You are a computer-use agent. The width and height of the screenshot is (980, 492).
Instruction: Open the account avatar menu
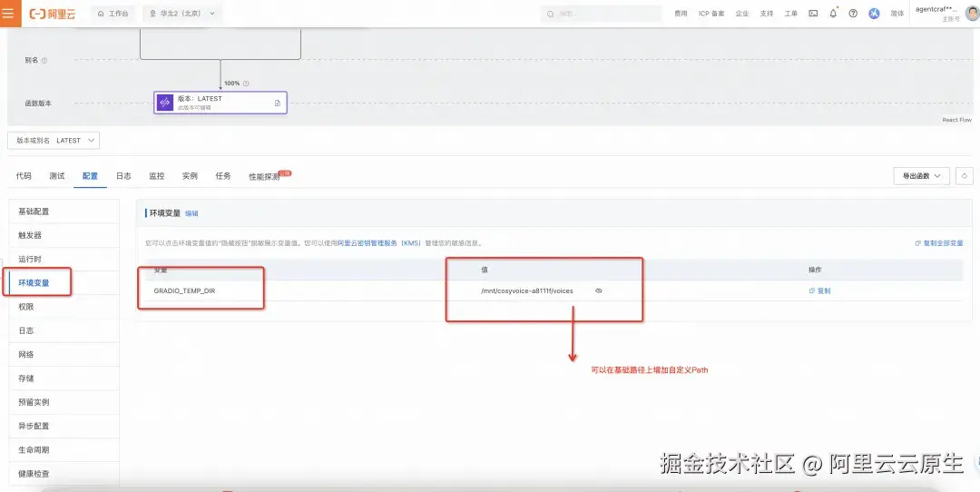point(972,13)
